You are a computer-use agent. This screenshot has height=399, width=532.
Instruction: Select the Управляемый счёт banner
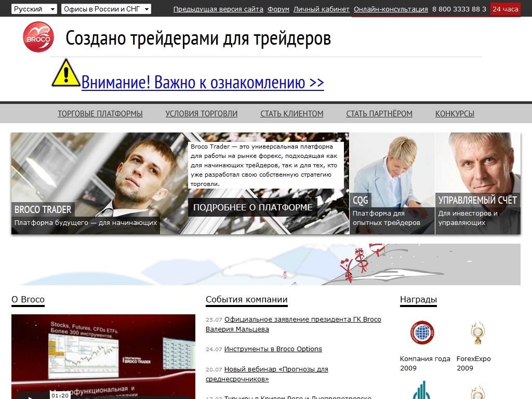click(x=477, y=183)
